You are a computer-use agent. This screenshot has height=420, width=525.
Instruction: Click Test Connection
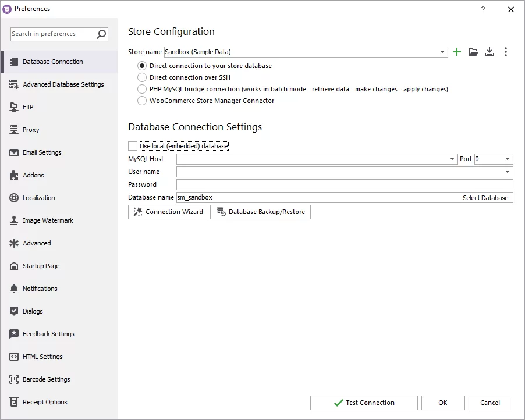pyautogui.click(x=364, y=403)
